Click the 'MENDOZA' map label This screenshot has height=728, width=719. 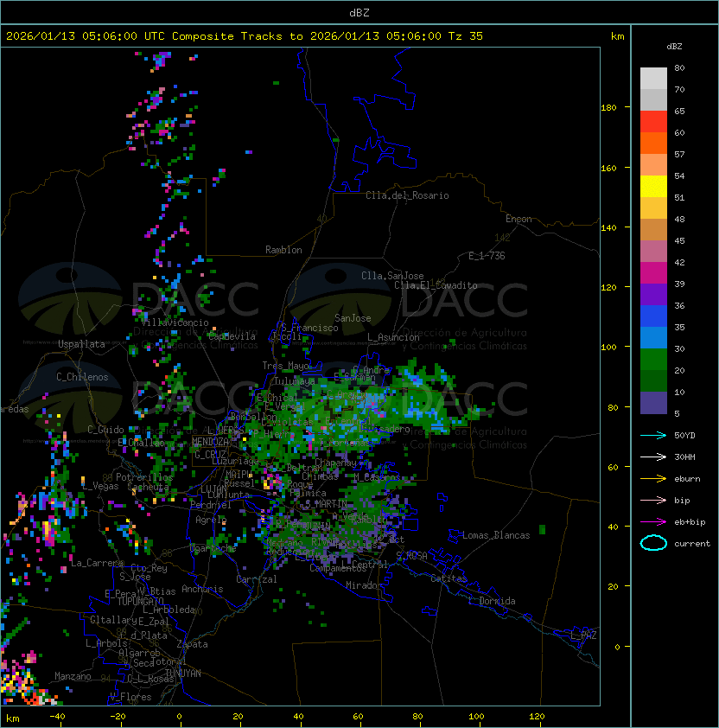click(x=210, y=442)
